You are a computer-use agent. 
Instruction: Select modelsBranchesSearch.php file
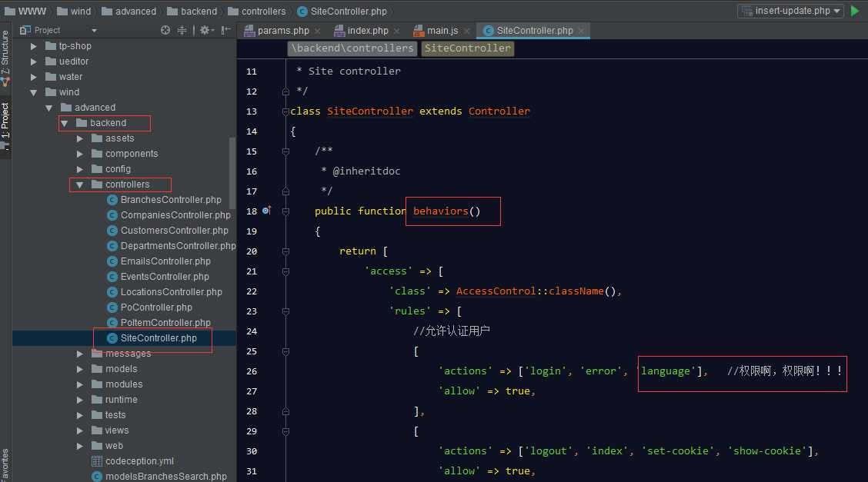click(159, 477)
